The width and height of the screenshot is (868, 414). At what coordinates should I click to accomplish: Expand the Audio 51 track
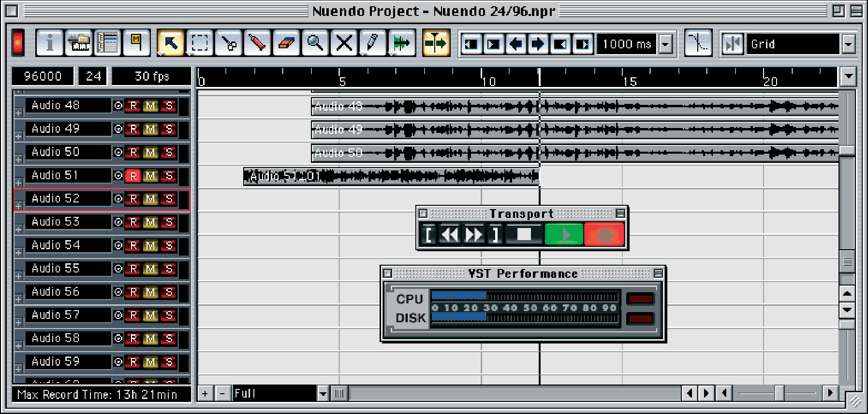click(x=18, y=183)
